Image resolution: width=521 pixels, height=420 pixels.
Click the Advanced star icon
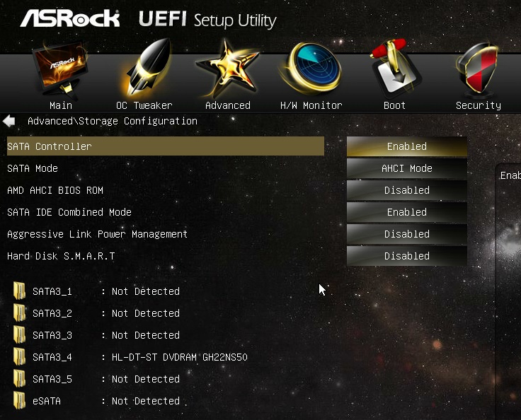[x=227, y=68]
